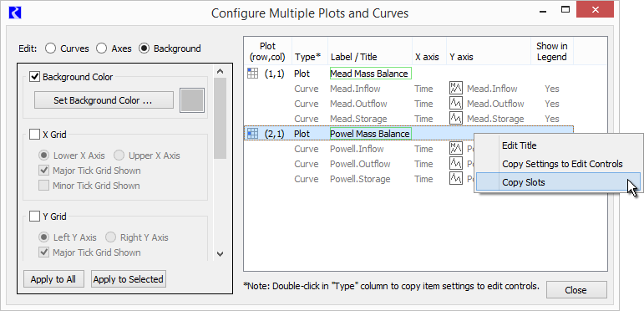Enable the Y Grid checkbox
Viewport: 644px width, 311px height.
(34, 216)
